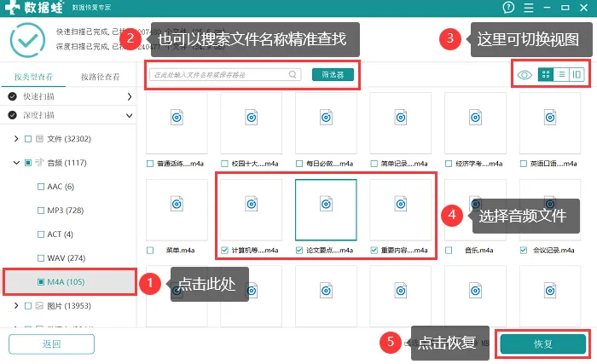
Task: Expand the 文件 (32302) tree node
Action: 16,138
